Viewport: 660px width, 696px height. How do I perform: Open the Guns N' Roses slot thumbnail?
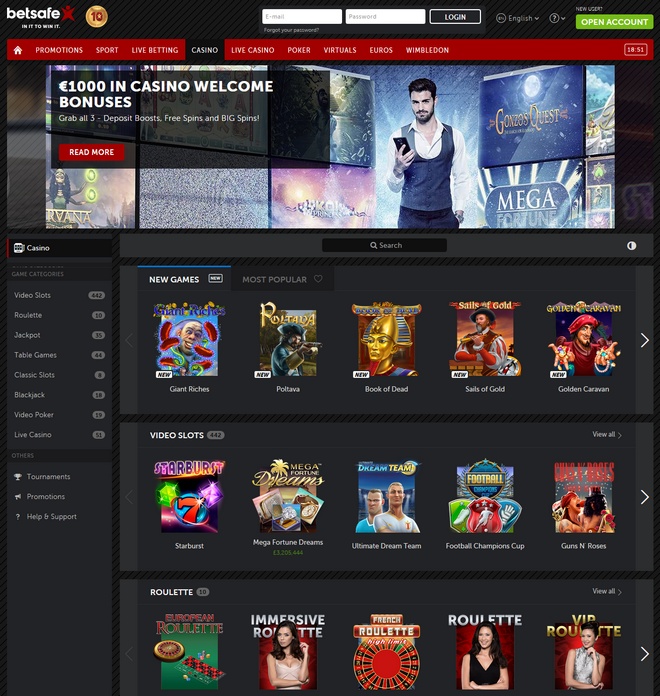[584, 496]
